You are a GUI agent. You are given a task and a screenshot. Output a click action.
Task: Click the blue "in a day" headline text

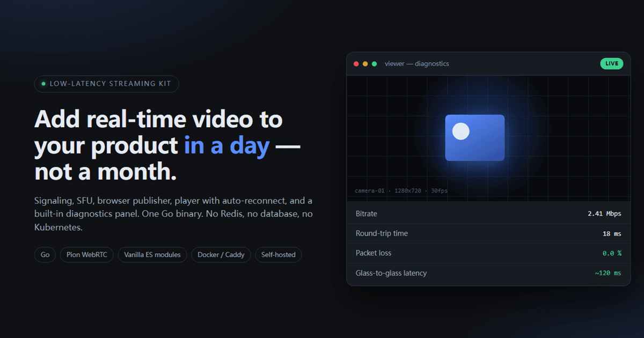(227, 145)
